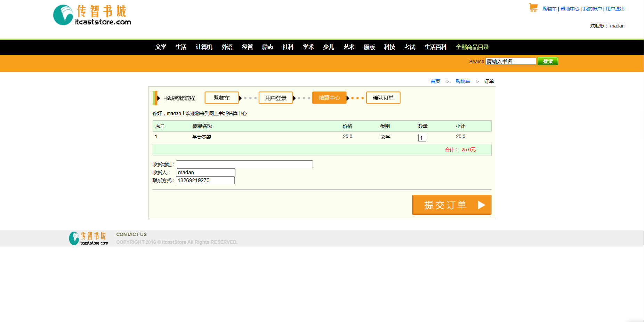Image resolution: width=644 pixels, height=322 pixels.
Task: Click the itcaststore.com header logo
Action: [x=92, y=15]
